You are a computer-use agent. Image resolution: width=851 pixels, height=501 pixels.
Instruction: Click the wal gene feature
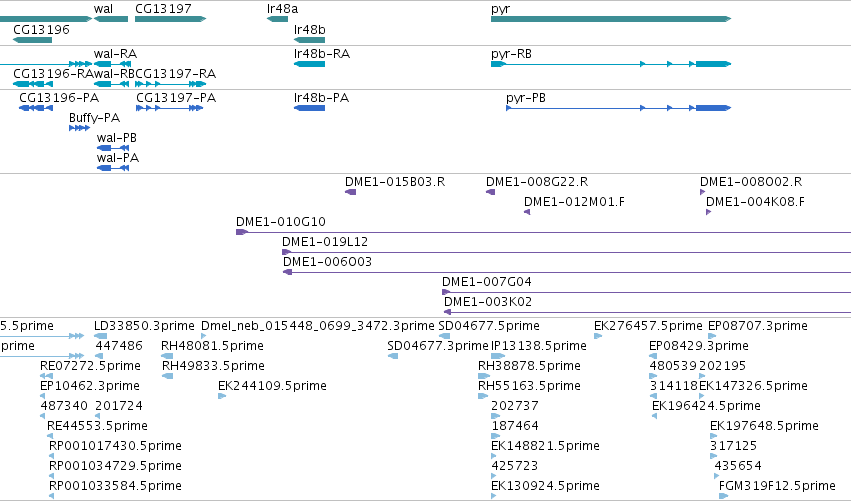click(x=111, y=19)
